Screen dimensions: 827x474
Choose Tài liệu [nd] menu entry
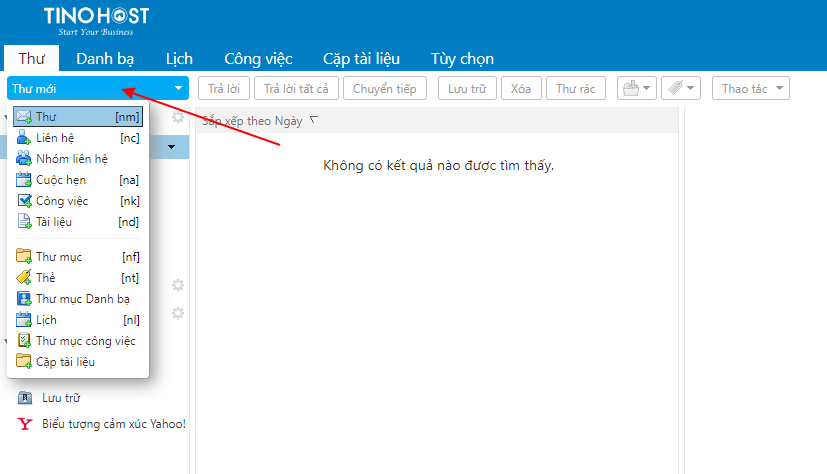coord(78,222)
